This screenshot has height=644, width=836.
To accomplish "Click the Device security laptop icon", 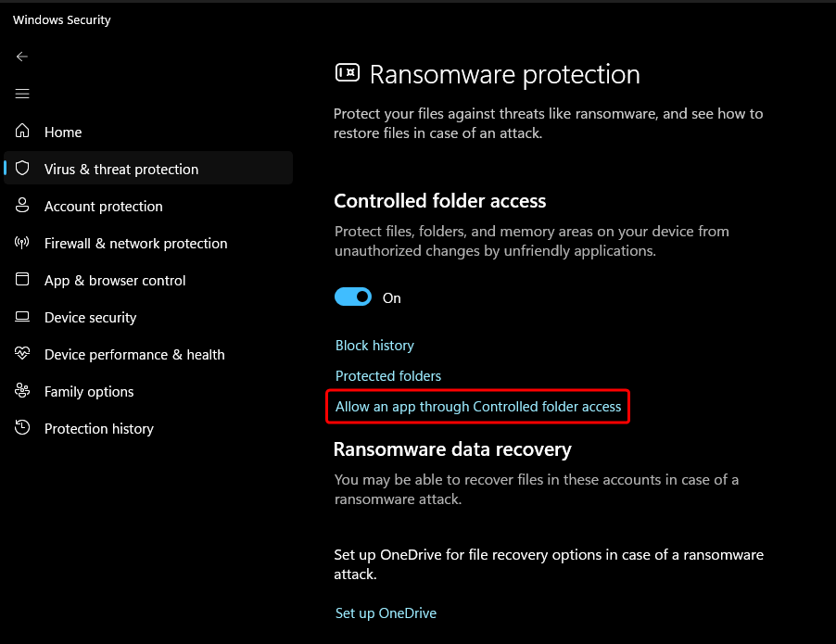I will tap(22, 317).
